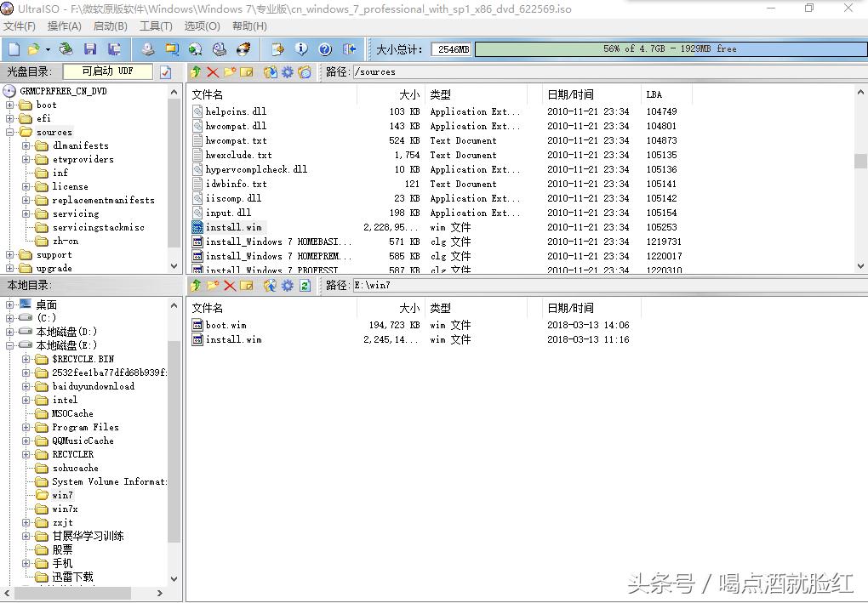Create a new ISO image file
The height and width of the screenshot is (603, 868).
pyautogui.click(x=14, y=49)
